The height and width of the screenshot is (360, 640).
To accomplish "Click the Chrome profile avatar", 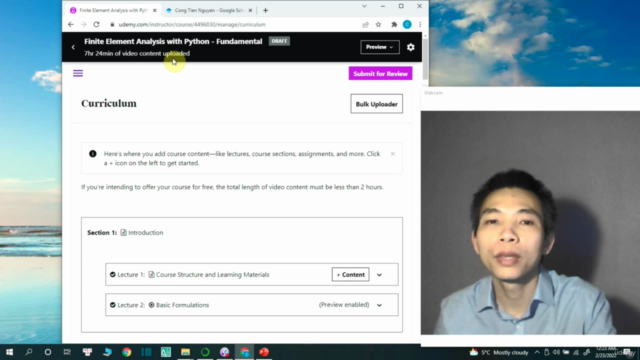I will (407, 24).
